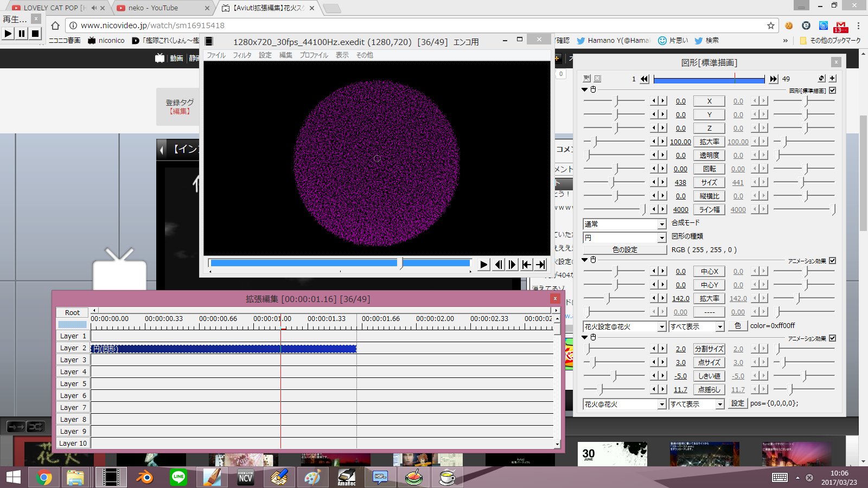Open the 図形の種類 dropdown showing 円
This screenshot has width=868, height=488.
coord(624,237)
